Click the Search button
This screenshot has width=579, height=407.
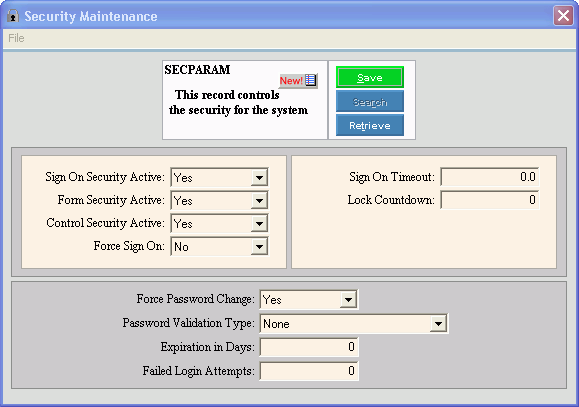370,102
